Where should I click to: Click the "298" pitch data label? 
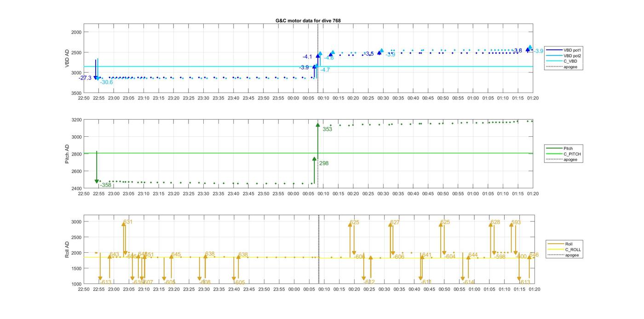coord(324,163)
